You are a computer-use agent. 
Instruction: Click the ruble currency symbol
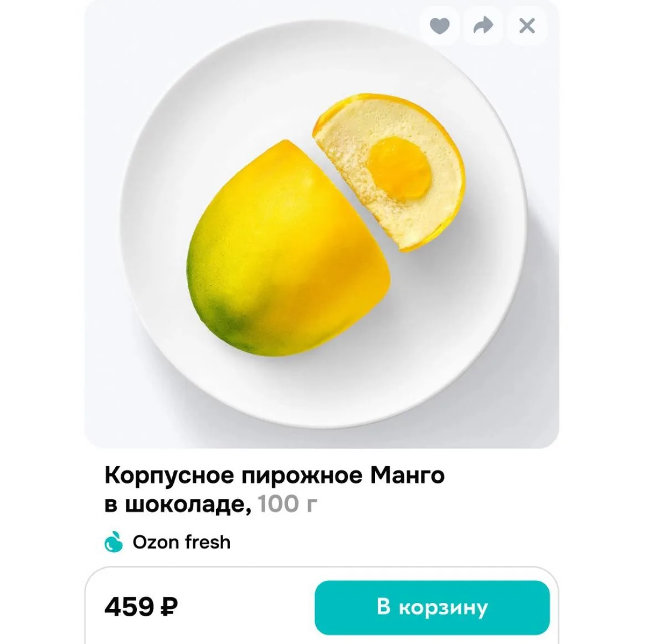coord(168,607)
